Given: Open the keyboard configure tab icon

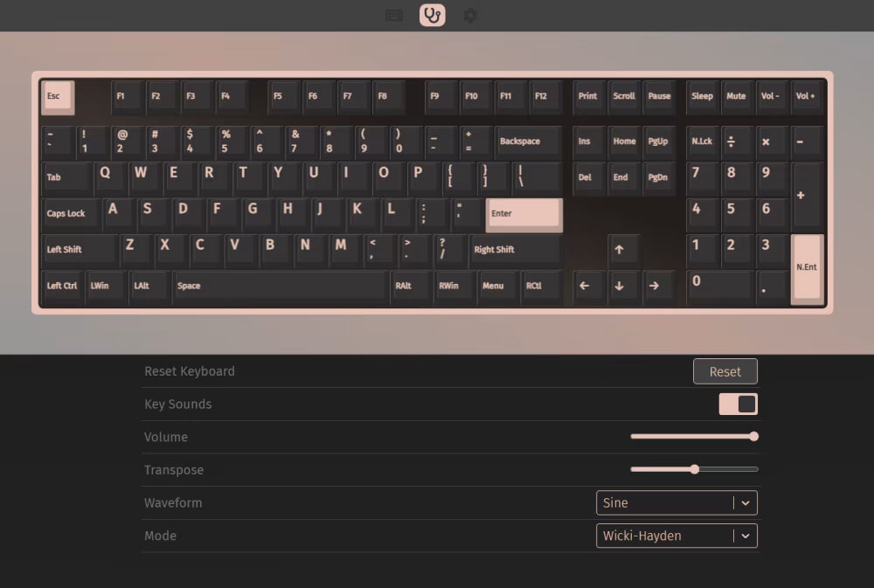Looking at the screenshot, I should click(x=394, y=15).
